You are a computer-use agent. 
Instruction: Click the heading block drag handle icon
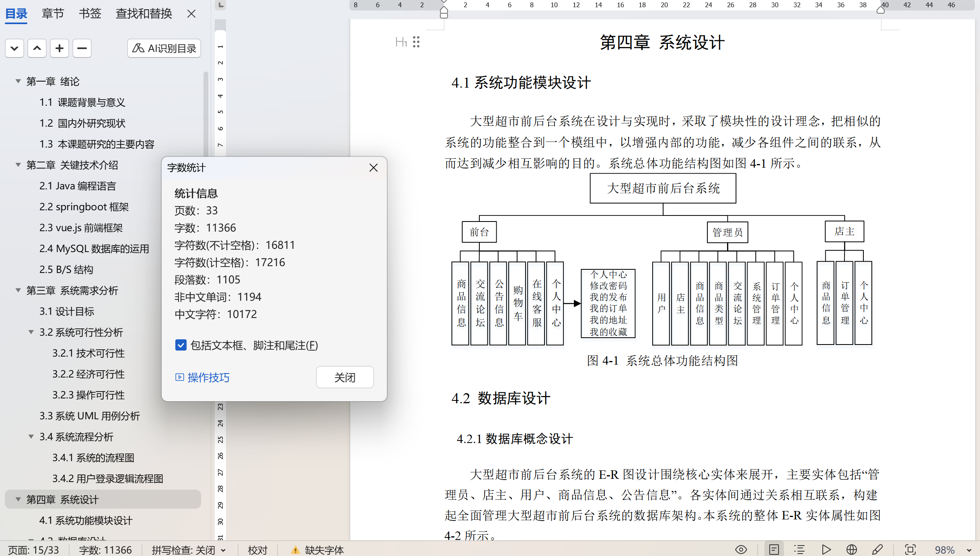click(416, 42)
